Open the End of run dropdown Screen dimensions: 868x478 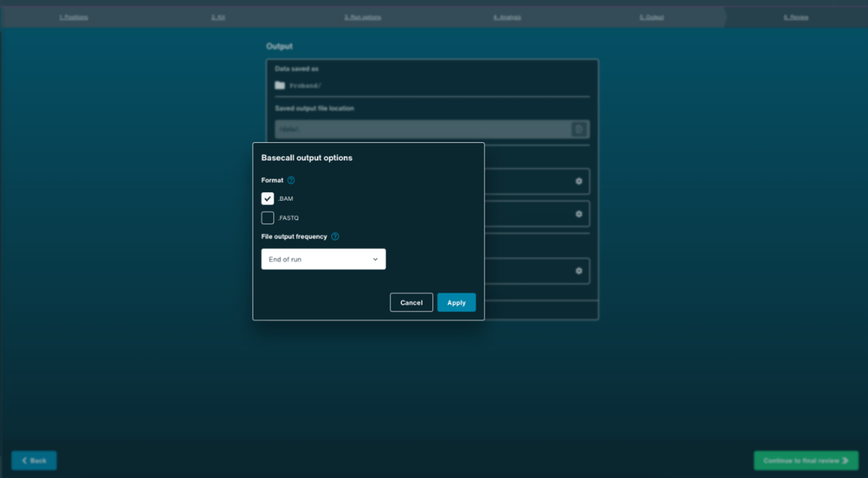tap(324, 259)
